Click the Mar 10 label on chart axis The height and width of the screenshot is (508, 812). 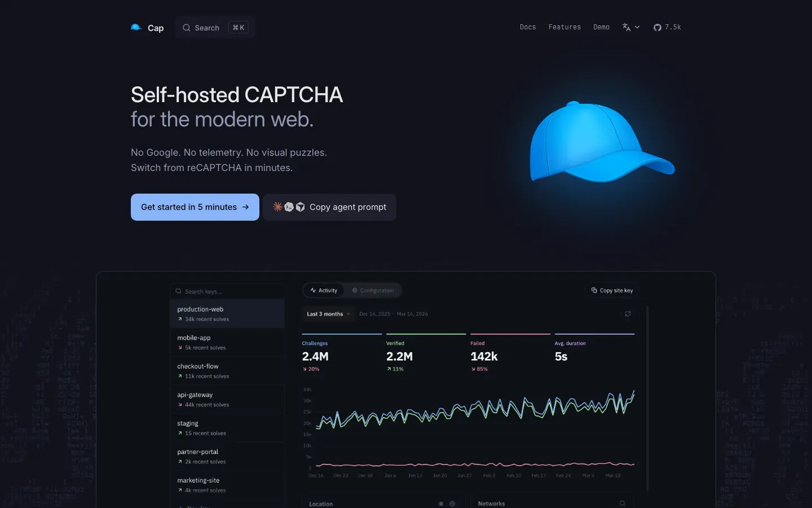click(613, 476)
